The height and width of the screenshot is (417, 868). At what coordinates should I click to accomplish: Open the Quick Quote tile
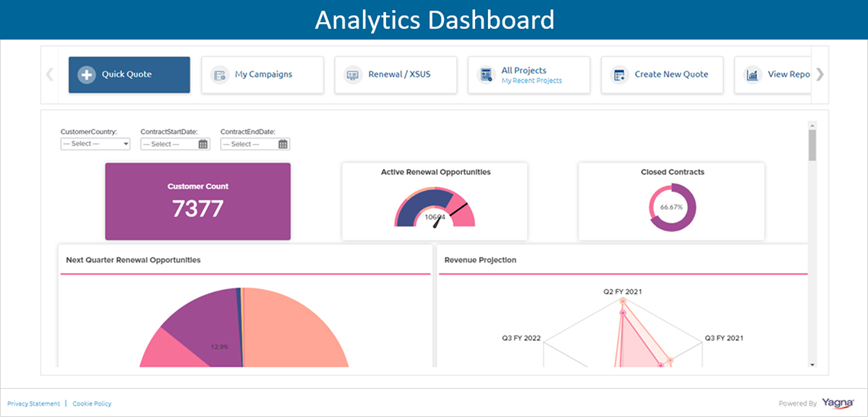coord(129,75)
